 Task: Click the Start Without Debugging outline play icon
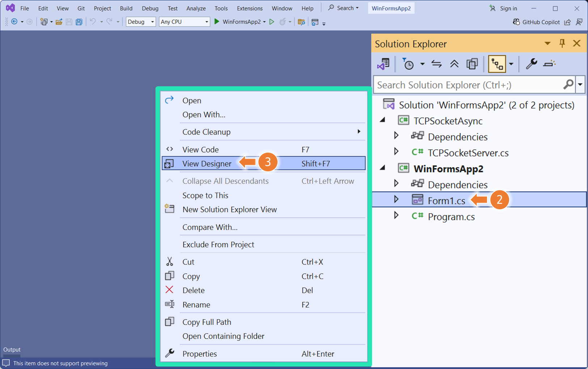point(272,22)
